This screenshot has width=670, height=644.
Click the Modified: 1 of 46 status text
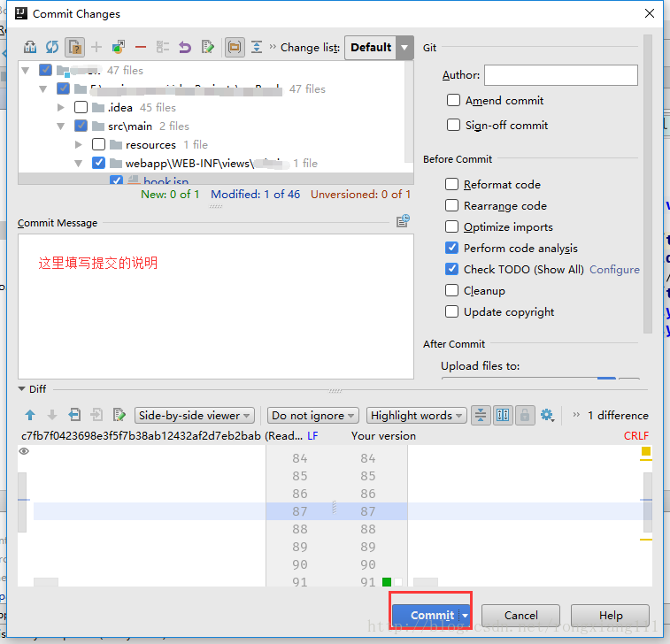click(x=255, y=195)
